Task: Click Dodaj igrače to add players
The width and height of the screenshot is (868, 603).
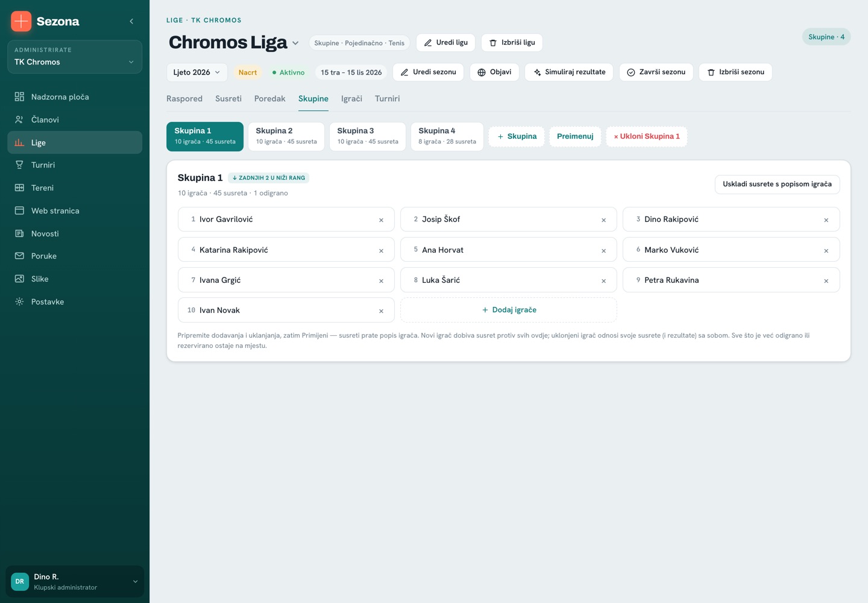Action: [509, 310]
